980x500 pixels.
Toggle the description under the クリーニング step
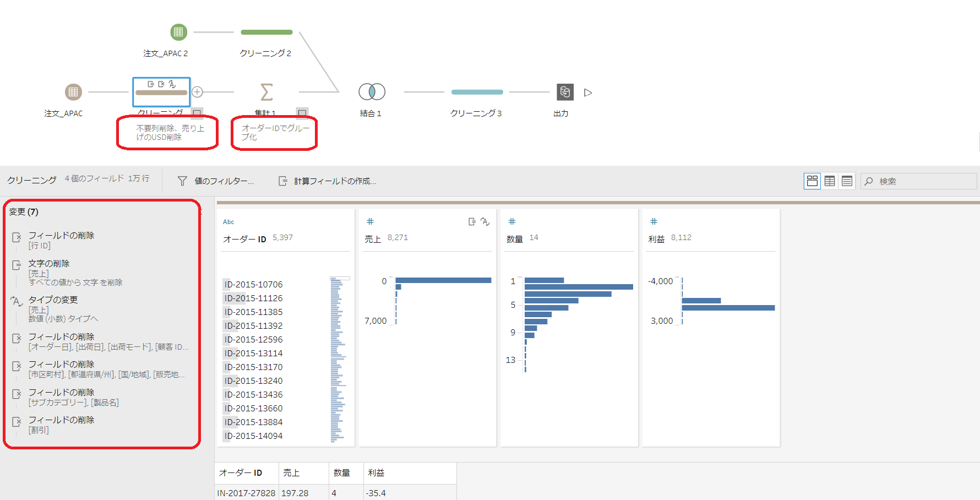click(x=197, y=113)
